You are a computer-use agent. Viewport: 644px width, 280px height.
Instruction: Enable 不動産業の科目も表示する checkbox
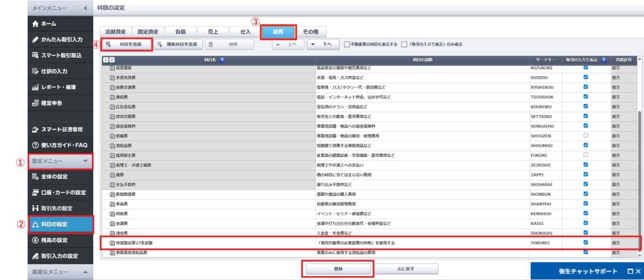point(347,45)
